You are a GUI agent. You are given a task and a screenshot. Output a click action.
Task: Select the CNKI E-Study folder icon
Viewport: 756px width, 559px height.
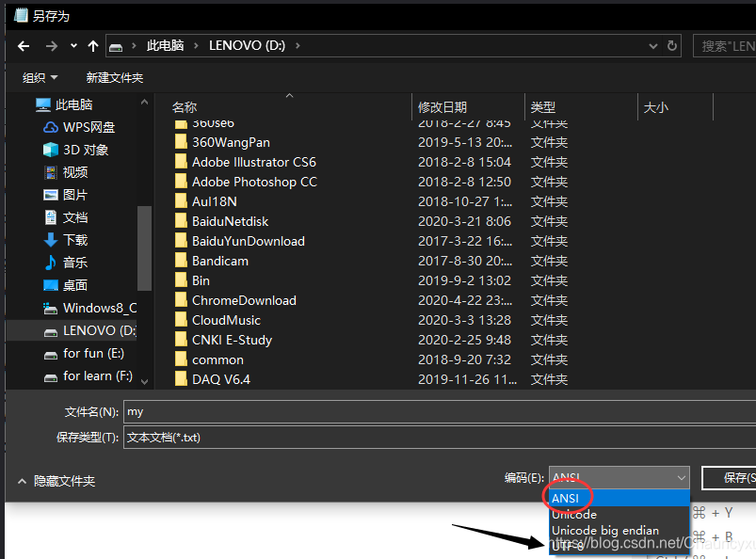[181, 340]
